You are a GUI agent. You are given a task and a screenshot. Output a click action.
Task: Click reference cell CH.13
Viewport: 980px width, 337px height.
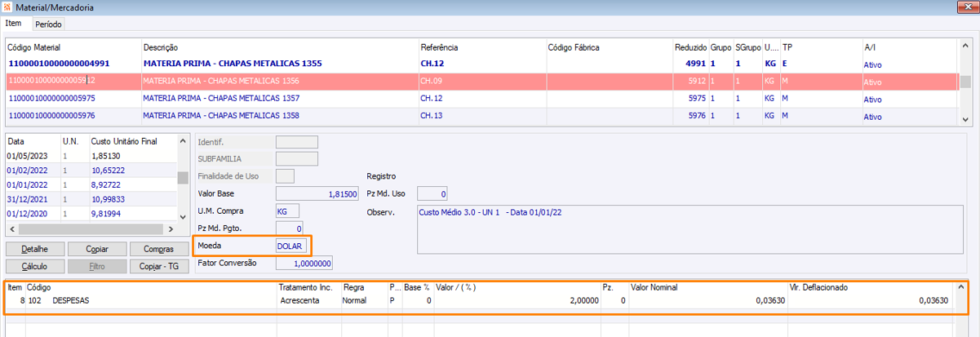point(431,116)
